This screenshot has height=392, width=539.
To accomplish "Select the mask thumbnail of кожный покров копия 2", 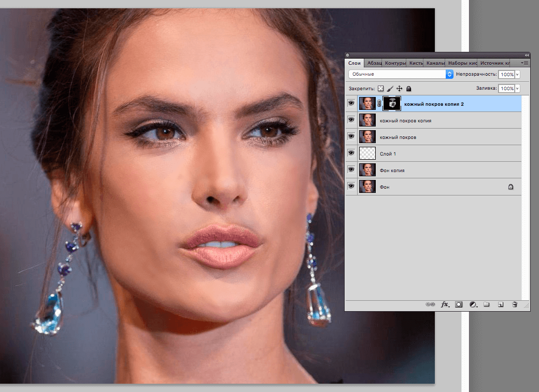I will pos(392,103).
